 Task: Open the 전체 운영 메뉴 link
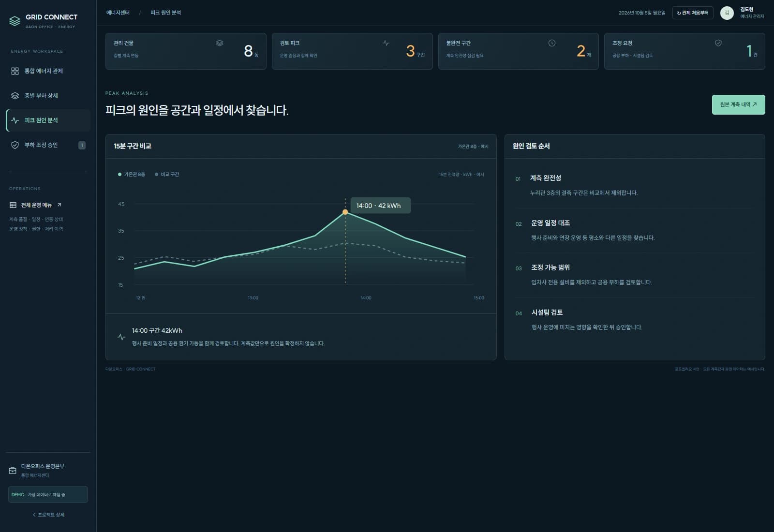[x=36, y=205]
